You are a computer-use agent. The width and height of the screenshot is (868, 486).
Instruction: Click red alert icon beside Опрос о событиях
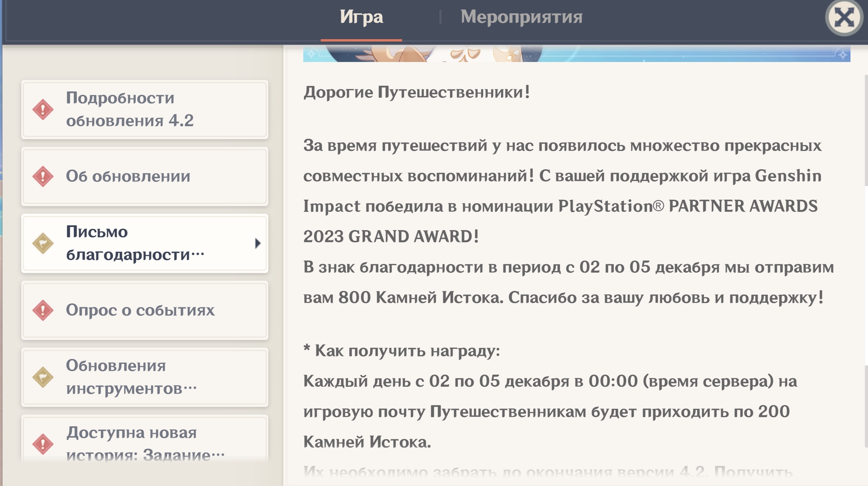tap(43, 310)
